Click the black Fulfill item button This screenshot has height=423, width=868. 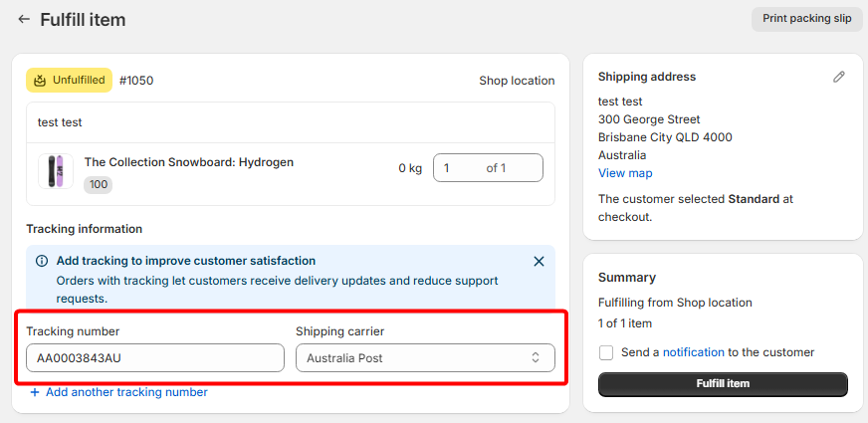(x=723, y=384)
